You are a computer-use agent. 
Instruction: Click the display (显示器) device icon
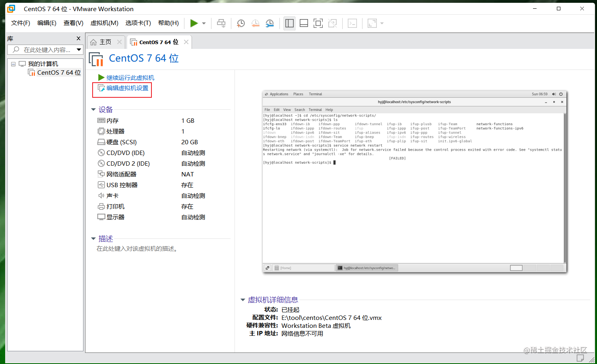[x=101, y=217]
